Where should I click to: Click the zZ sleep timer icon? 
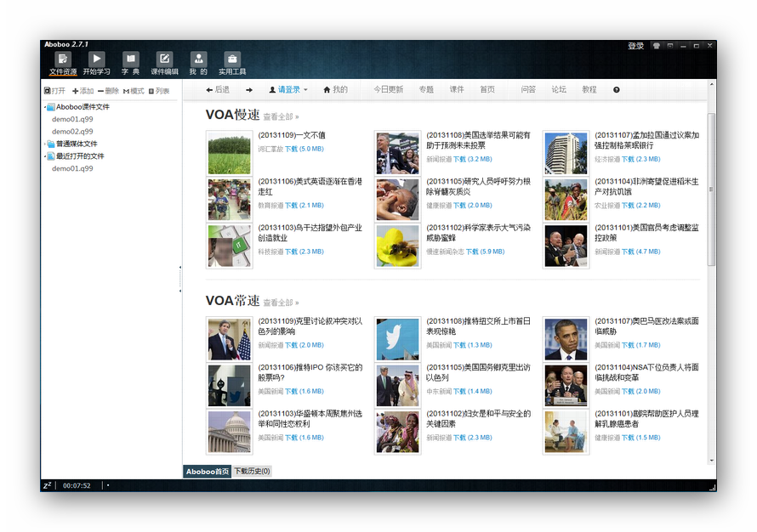[x=48, y=485]
